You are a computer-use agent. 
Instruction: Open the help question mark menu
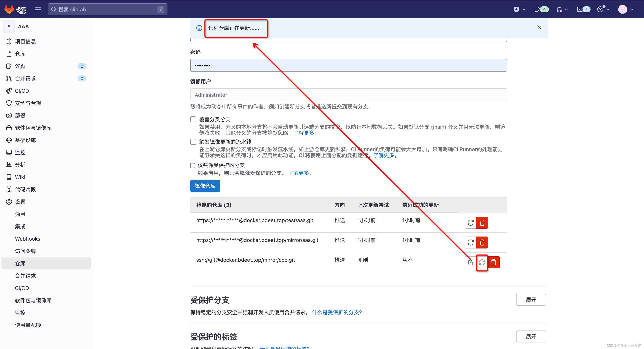click(x=603, y=10)
